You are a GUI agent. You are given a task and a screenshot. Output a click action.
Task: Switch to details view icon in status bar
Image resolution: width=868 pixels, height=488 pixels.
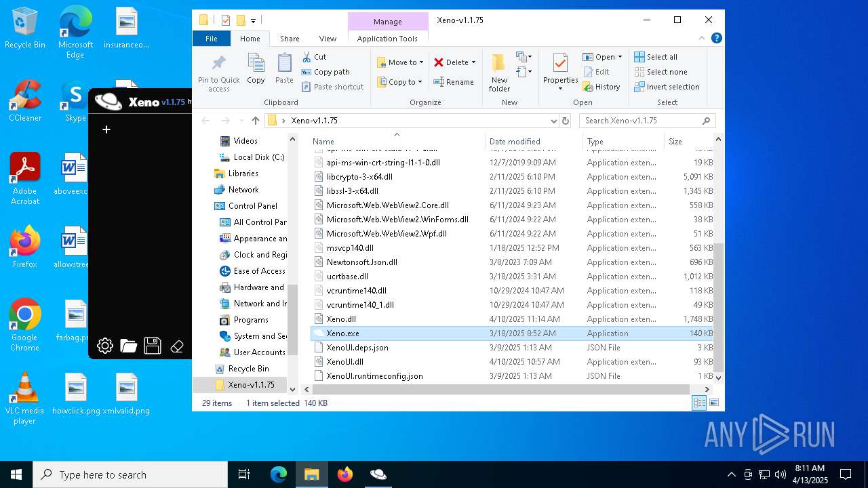tap(699, 403)
